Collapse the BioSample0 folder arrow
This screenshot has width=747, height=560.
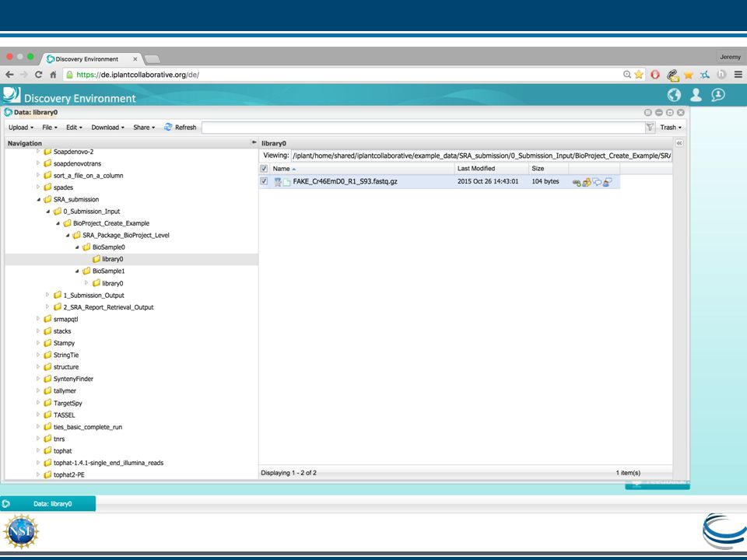point(77,247)
